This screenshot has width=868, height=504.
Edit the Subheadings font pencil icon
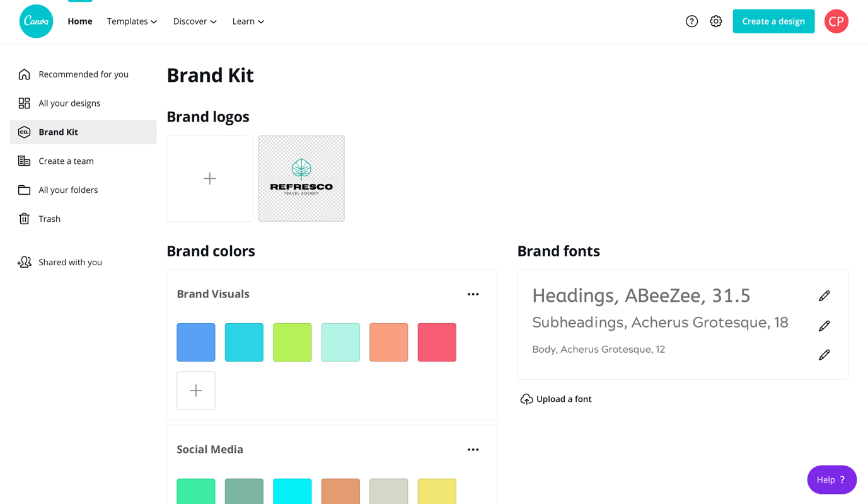(824, 326)
